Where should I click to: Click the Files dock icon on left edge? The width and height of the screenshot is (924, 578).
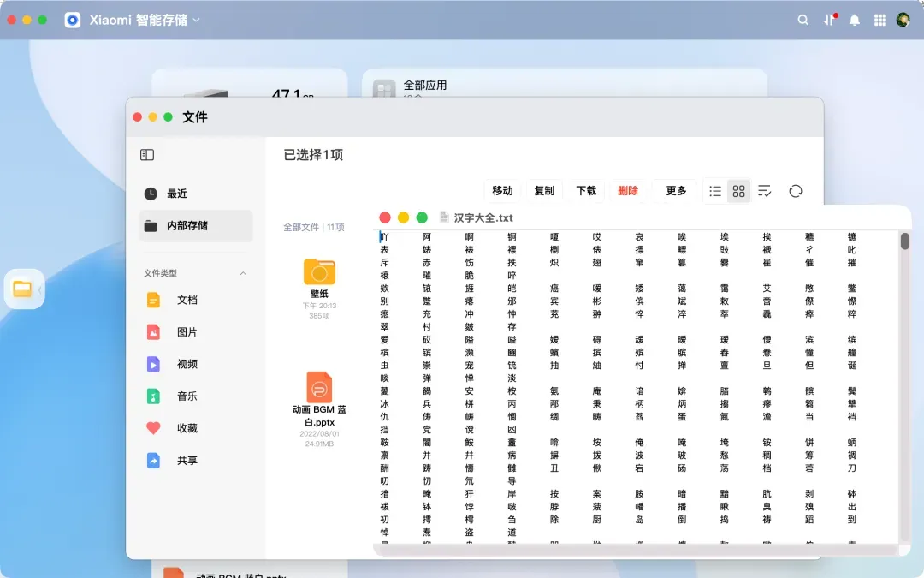[x=22, y=289]
